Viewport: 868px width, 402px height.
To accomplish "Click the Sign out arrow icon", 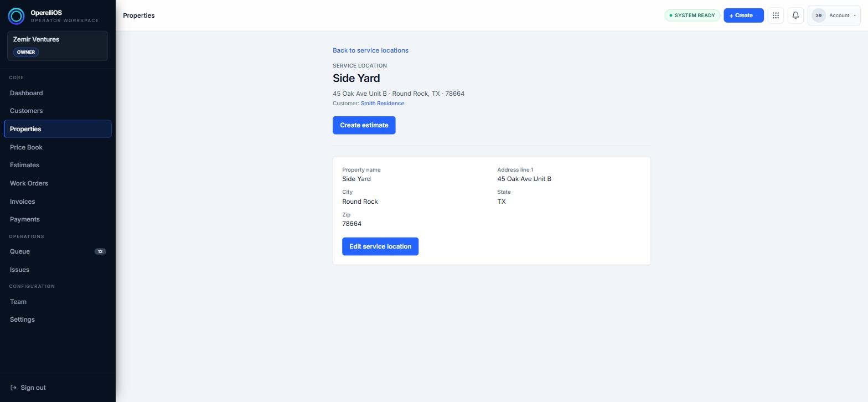I will pyautogui.click(x=13, y=388).
